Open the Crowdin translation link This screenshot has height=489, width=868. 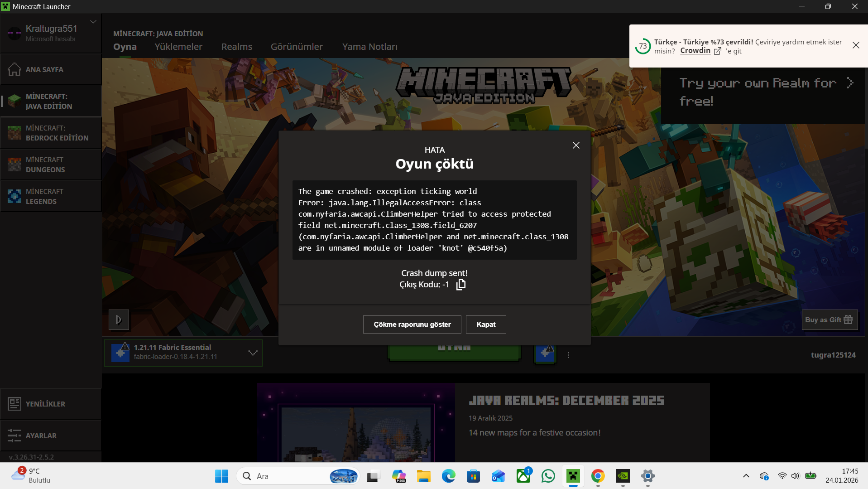[700, 51]
